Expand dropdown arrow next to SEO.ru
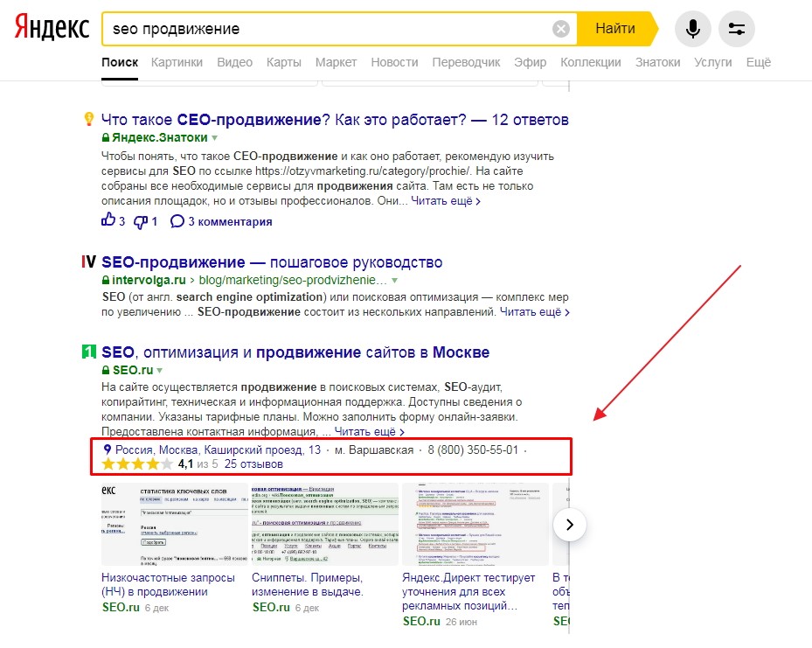This screenshot has width=812, height=648. 159,371
